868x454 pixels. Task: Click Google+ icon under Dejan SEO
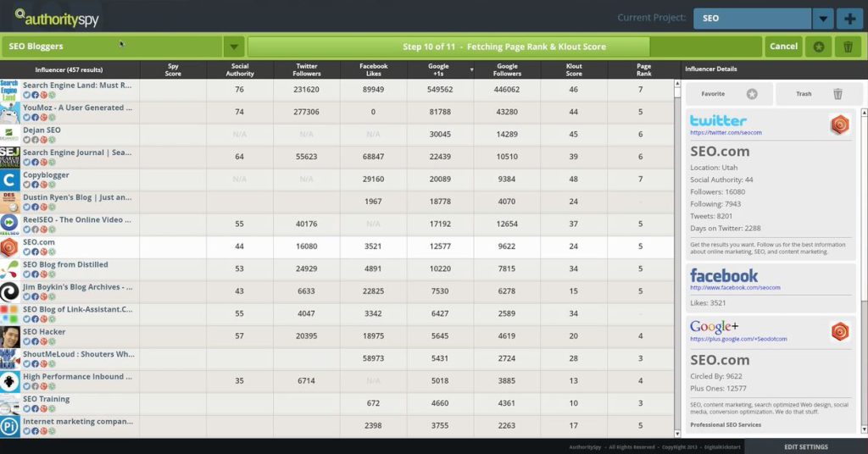(x=42, y=139)
